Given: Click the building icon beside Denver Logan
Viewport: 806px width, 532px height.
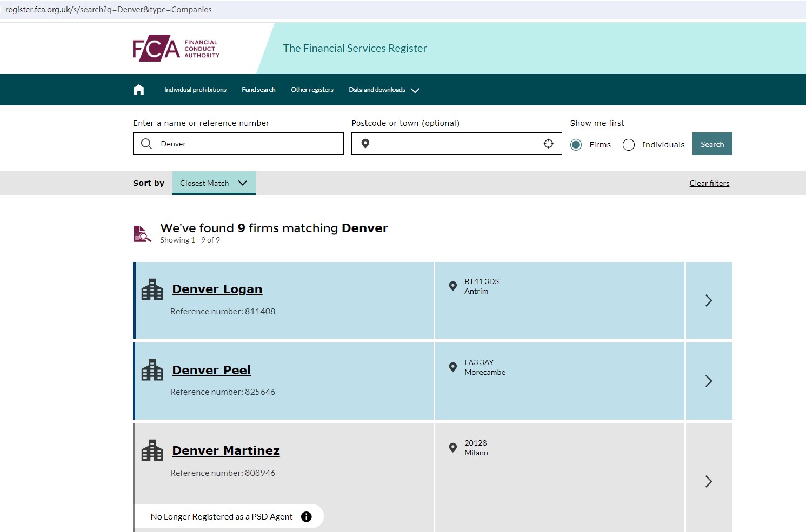Looking at the screenshot, I should [152, 289].
